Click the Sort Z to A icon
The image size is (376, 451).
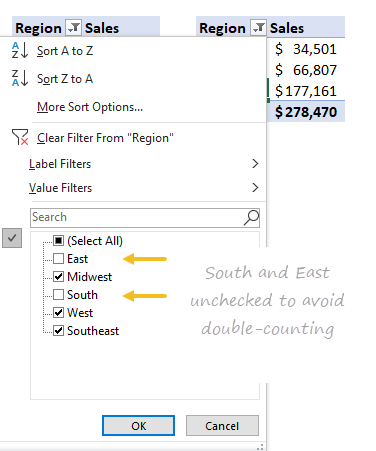[20, 78]
